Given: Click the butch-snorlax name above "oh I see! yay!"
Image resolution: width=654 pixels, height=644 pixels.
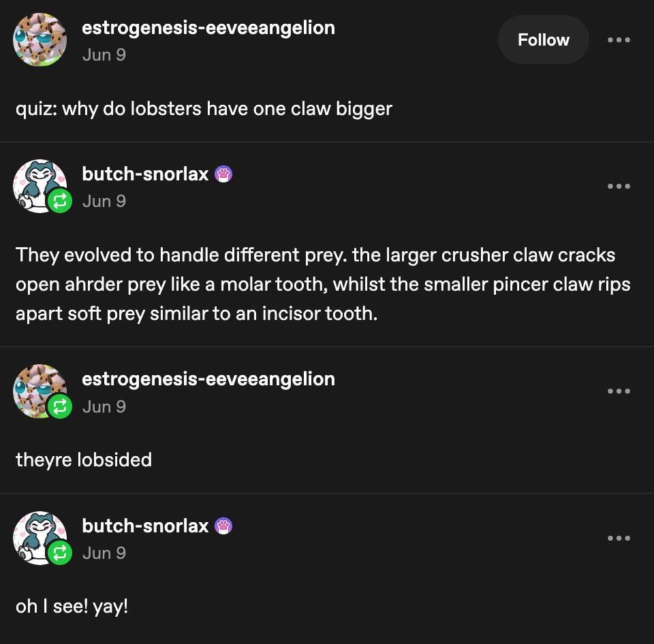Looking at the screenshot, I should coord(145,526).
